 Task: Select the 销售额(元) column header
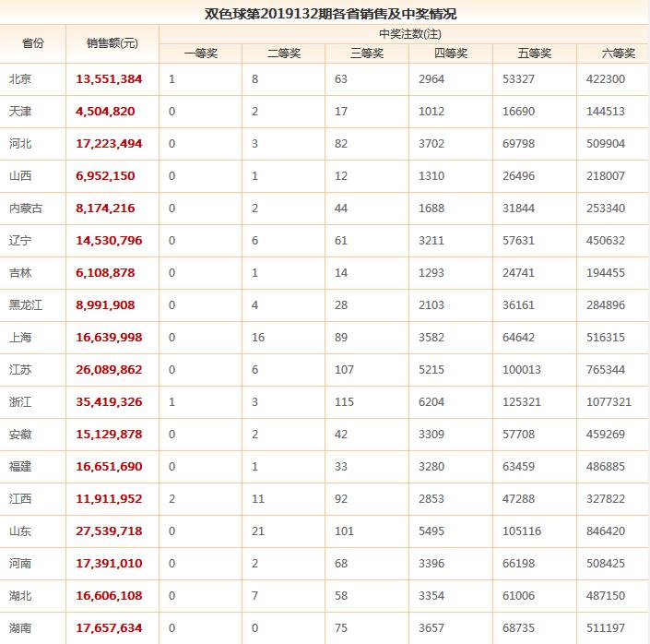tap(112, 43)
